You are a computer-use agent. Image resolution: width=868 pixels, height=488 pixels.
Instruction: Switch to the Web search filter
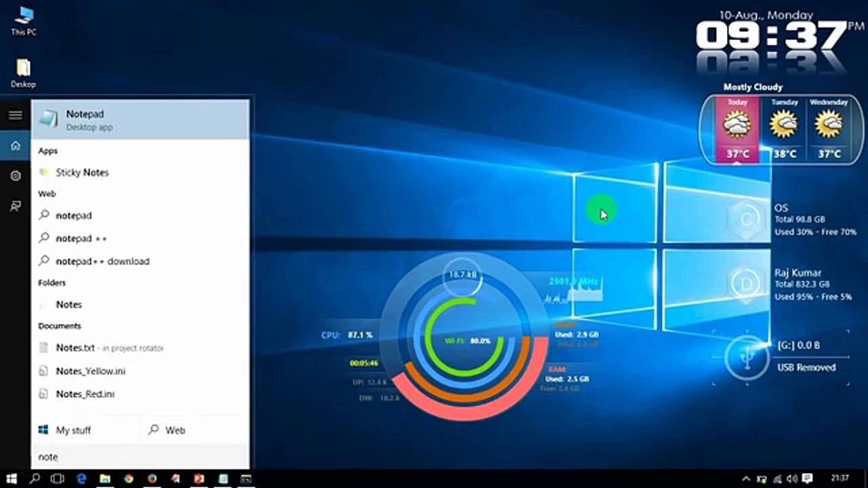point(195,430)
